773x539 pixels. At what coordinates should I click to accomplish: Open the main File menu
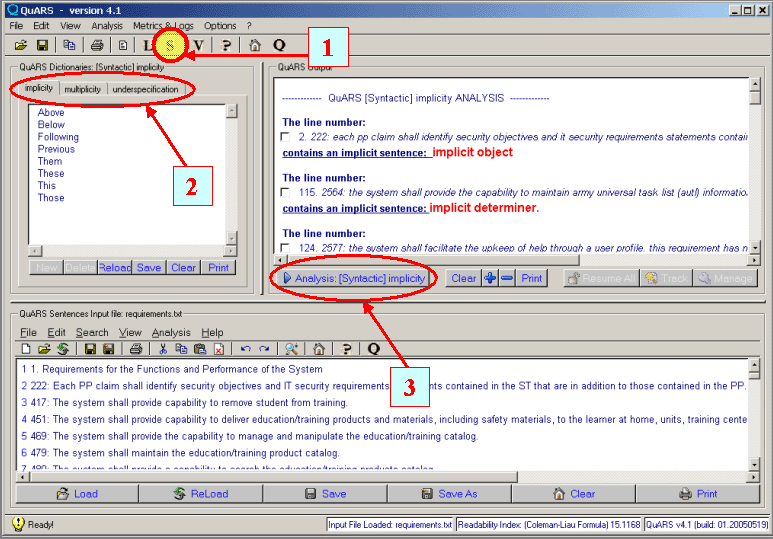click(16, 26)
